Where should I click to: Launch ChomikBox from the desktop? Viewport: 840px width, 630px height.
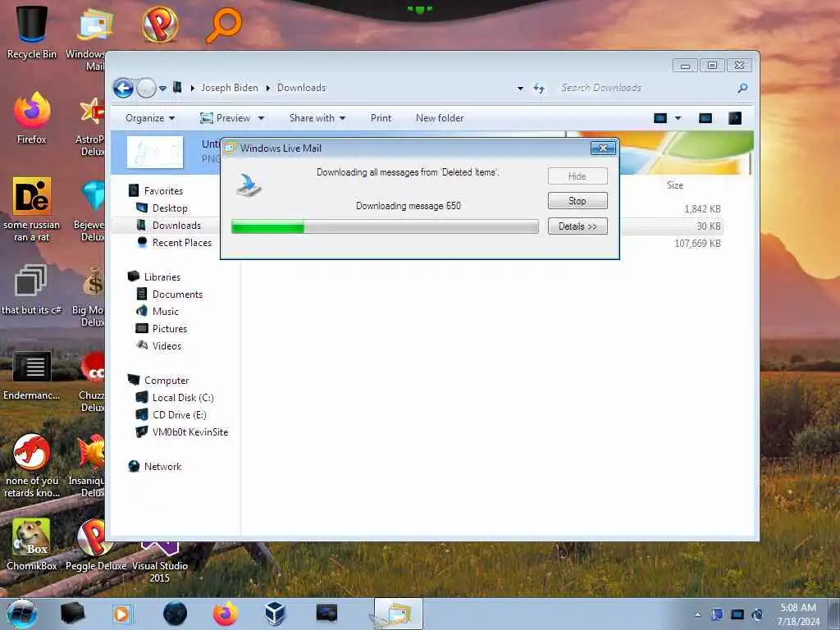32,545
